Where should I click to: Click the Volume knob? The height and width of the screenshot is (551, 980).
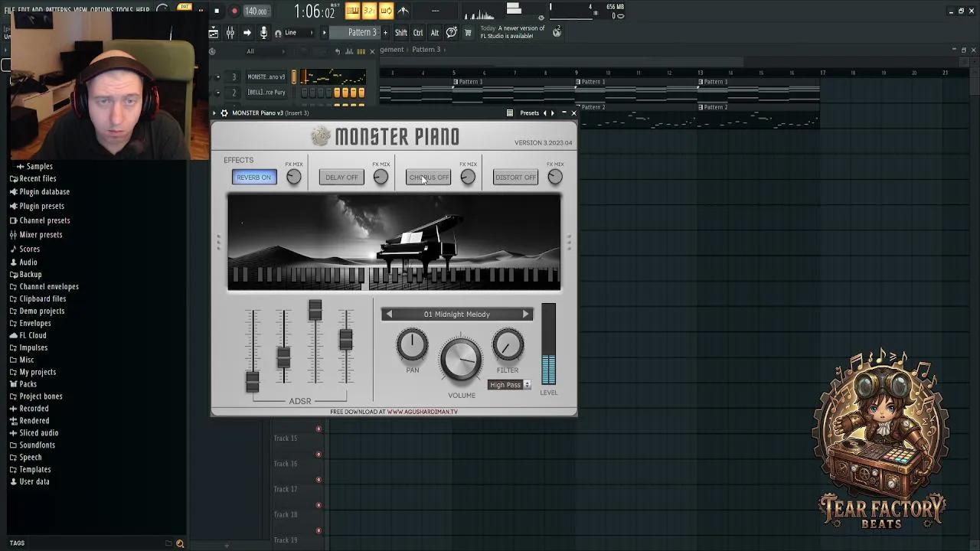pos(461,360)
